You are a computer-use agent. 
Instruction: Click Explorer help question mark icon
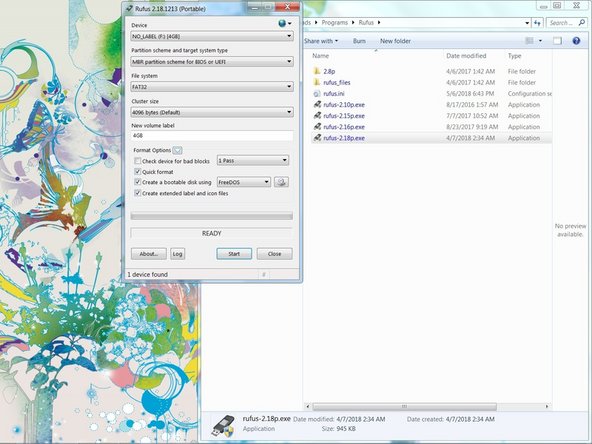coord(576,41)
